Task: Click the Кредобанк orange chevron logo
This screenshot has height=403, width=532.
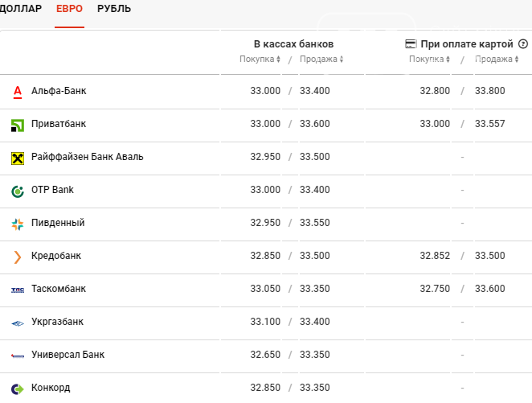Action: (x=18, y=257)
